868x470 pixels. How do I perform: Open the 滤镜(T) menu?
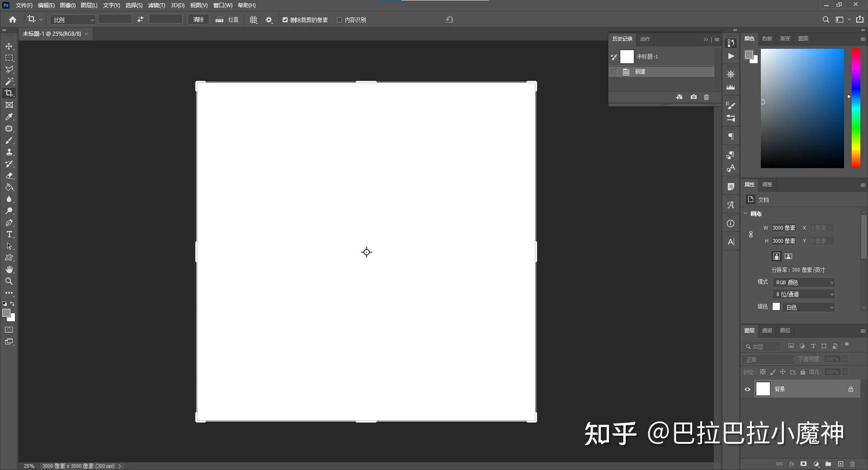click(x=156, y=5)
